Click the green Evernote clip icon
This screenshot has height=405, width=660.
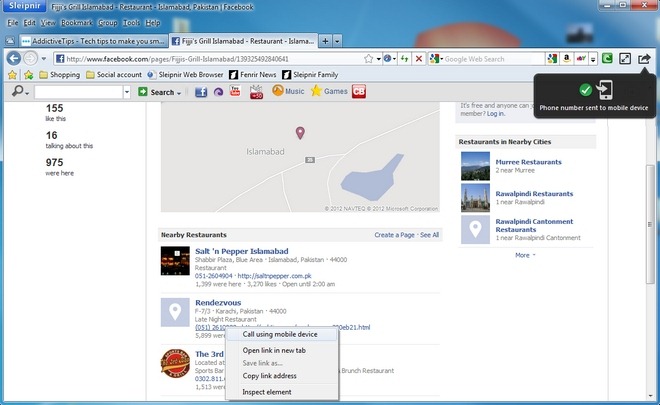pyautogui.click(x=607, y=59)
